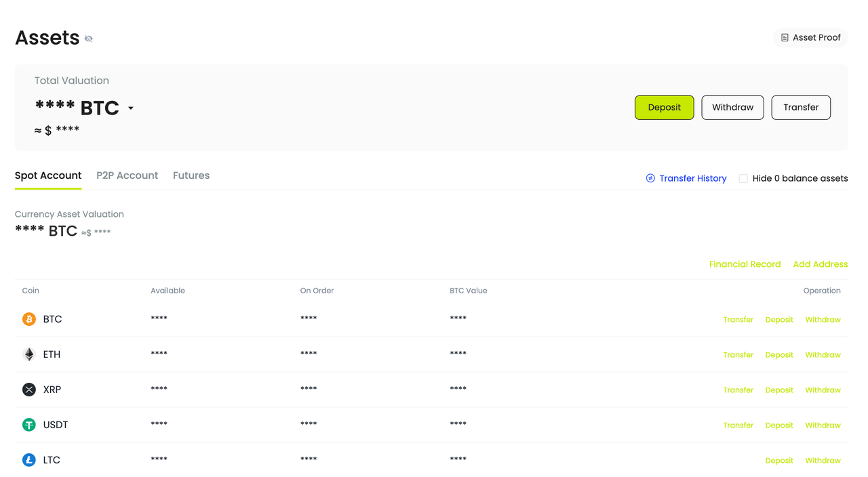
Task: Click the top Transfer button
Action: [x=801, y=107]
